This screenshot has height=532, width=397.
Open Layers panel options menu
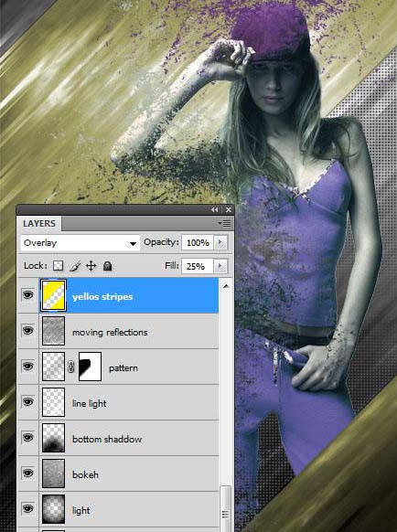224,223
